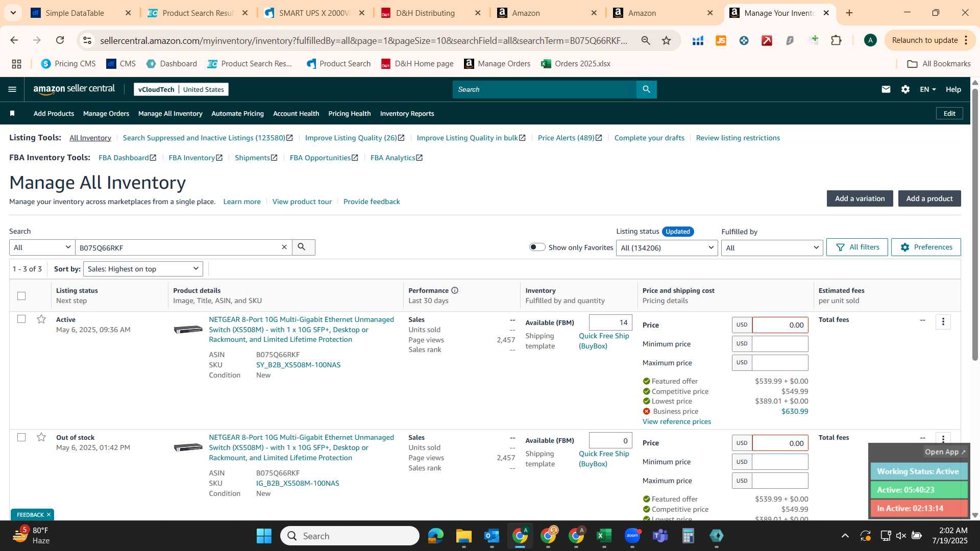Click the Windows Start button
The image size is (980, 551).
pos(264,536)
